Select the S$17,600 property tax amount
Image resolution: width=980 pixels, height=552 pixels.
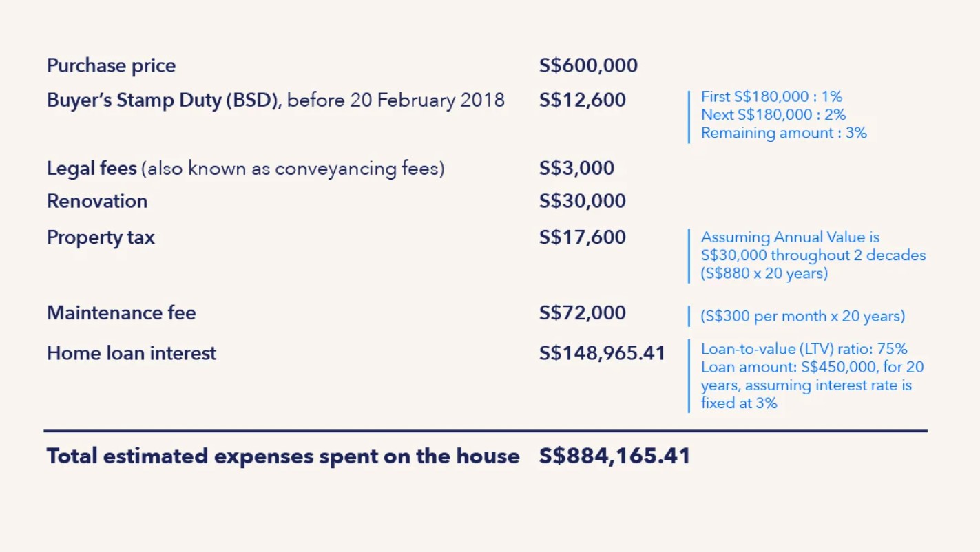click(x=582, y=238)
